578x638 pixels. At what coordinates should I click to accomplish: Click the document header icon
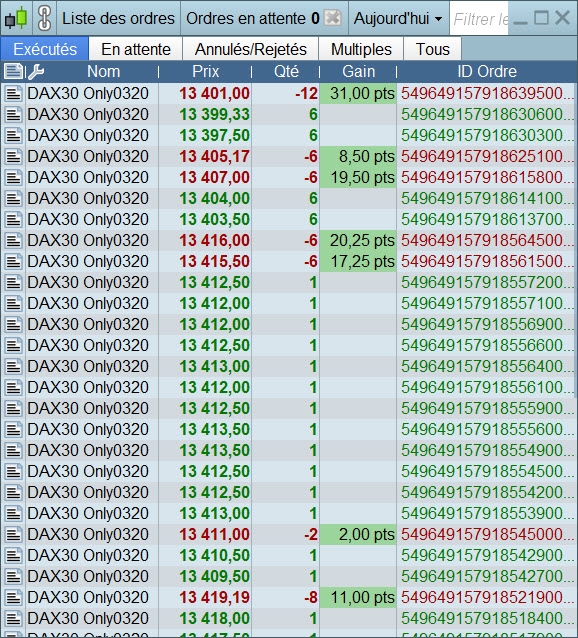[x=13, y=72]
